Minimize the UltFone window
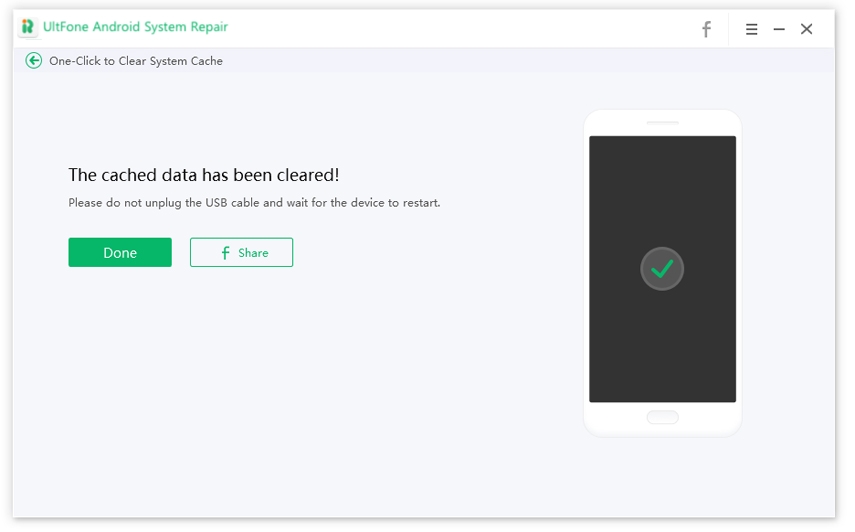This screenshot has height=532, width=855. (779, 29)
